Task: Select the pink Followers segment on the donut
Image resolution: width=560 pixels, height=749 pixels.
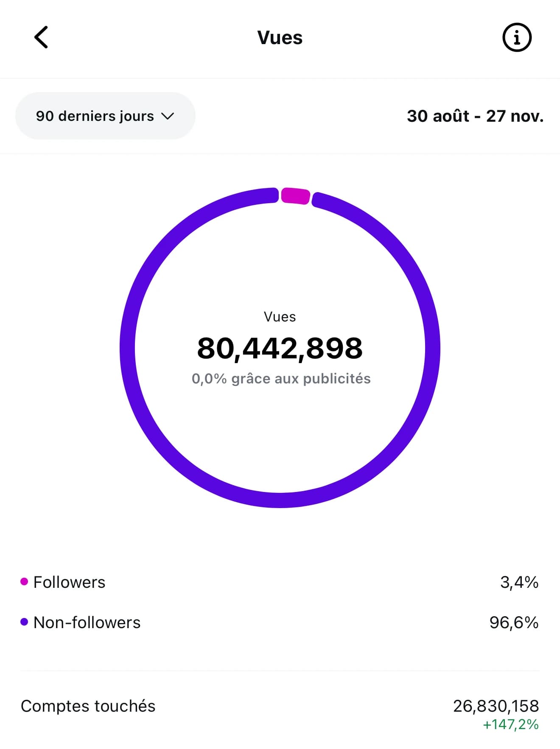Action: [x=295, y=196]
